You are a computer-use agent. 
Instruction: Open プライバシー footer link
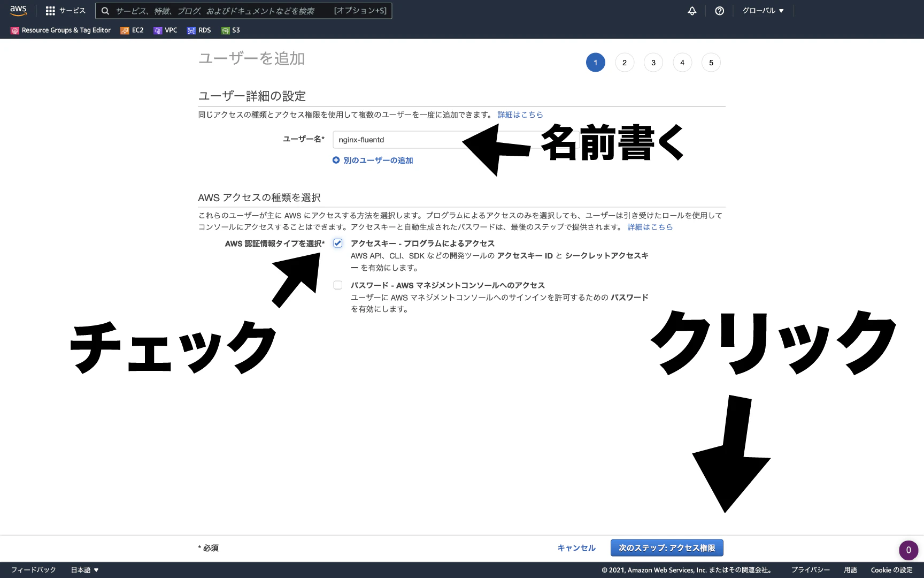click(x=811, y=570)
